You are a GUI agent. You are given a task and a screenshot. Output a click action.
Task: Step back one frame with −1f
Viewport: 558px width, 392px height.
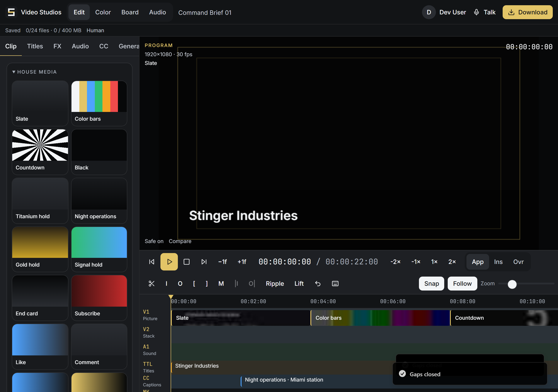[x=222, y=262]
